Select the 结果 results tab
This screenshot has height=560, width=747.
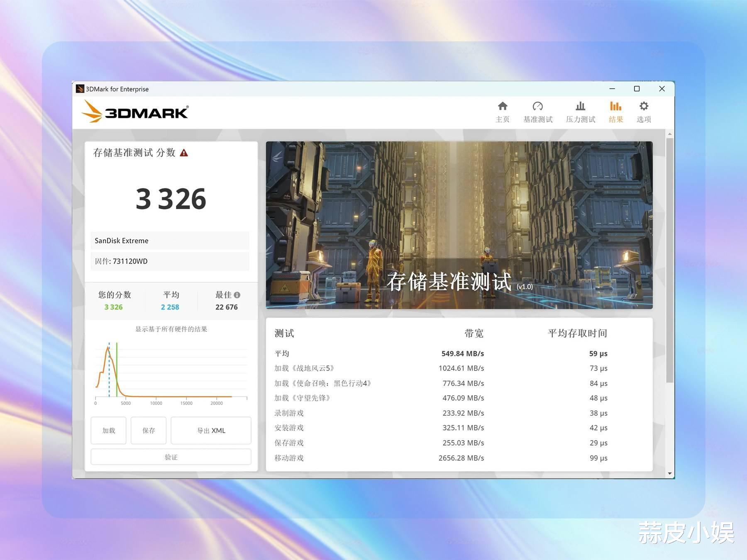(616, 112)
